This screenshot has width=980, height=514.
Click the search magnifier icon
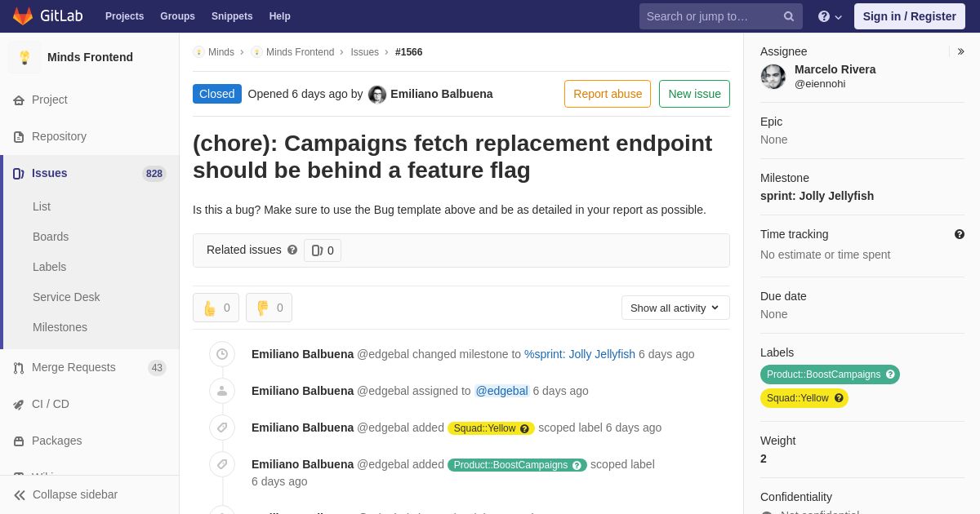tap(789, 16)
